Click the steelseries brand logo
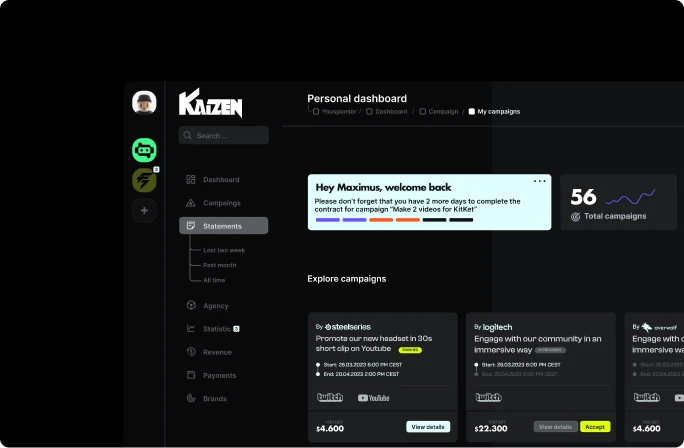684x448 pixels. click(x=348, y=327)
